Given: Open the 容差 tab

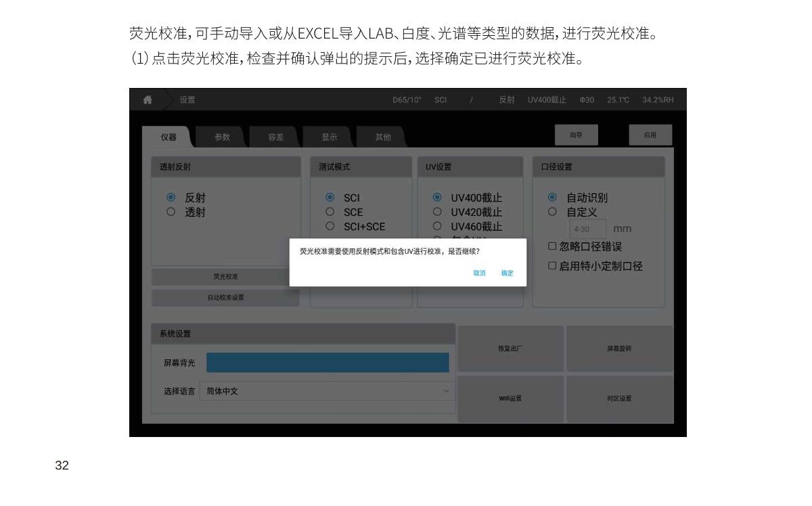Looking at the screenshot, I should (x=275, y=137).
